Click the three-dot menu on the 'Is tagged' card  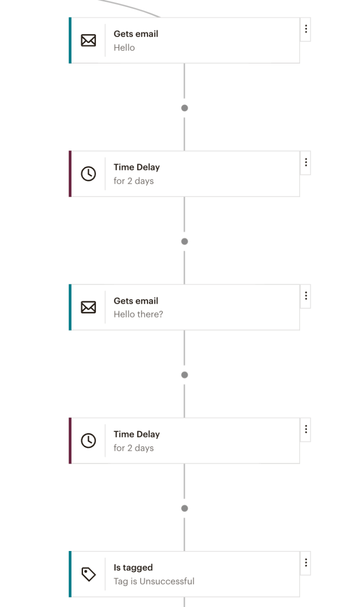coord(306,563)
